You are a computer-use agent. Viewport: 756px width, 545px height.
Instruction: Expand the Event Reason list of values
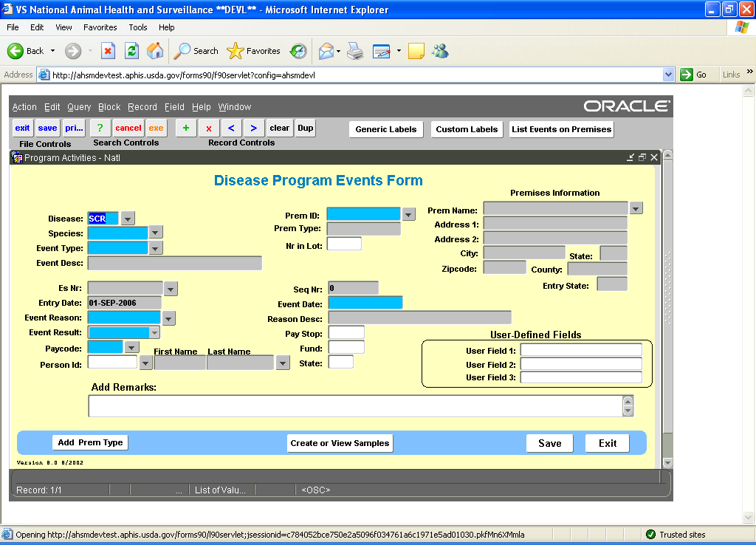[168, 318]
